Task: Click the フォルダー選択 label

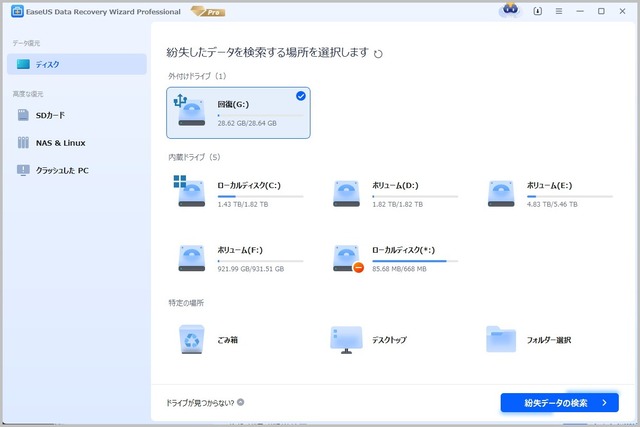Action: click(x=549, y=340)
